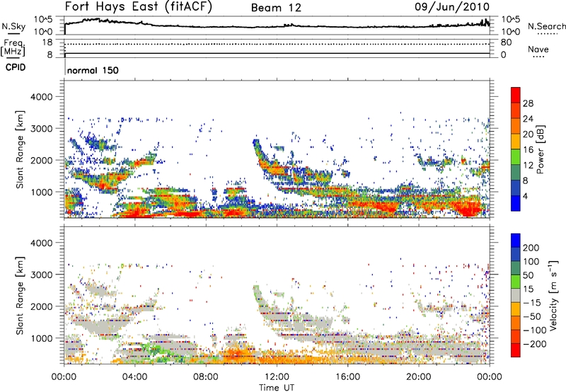Viewport: 566px width, 392px height.
Task: Select the '100' velocity color bar value
Action: click(531, 261)
